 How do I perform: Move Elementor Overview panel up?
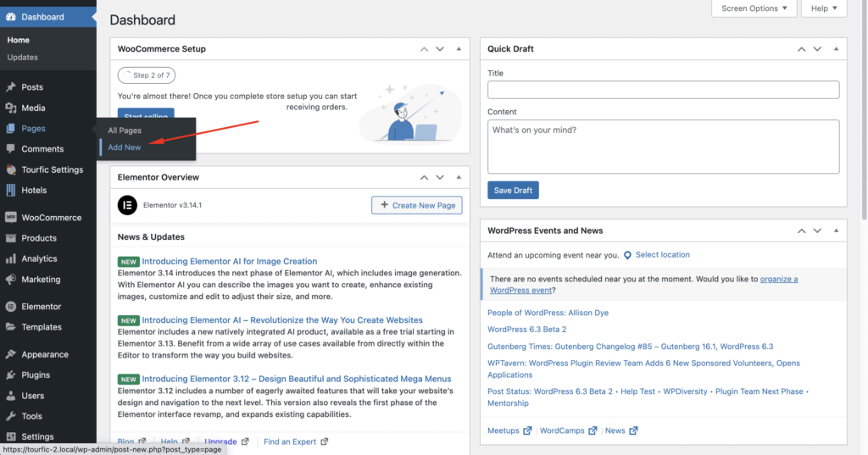point(424,177)
